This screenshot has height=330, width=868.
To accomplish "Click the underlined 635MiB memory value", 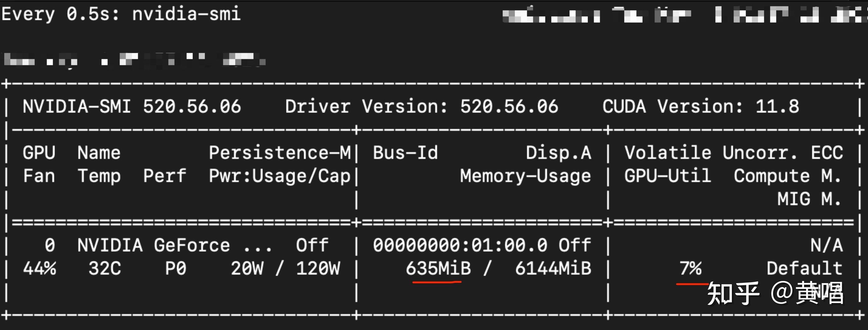I will [x=437, y=269].
